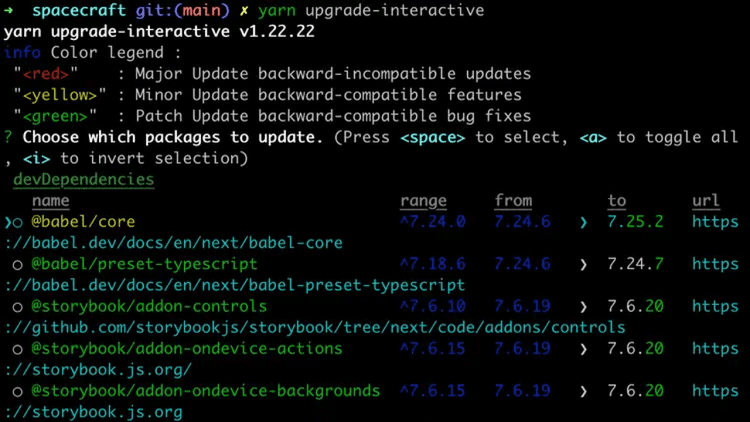Click the version arrow in addon-controls row
This screenshot has height=422, width=750.
584,306
